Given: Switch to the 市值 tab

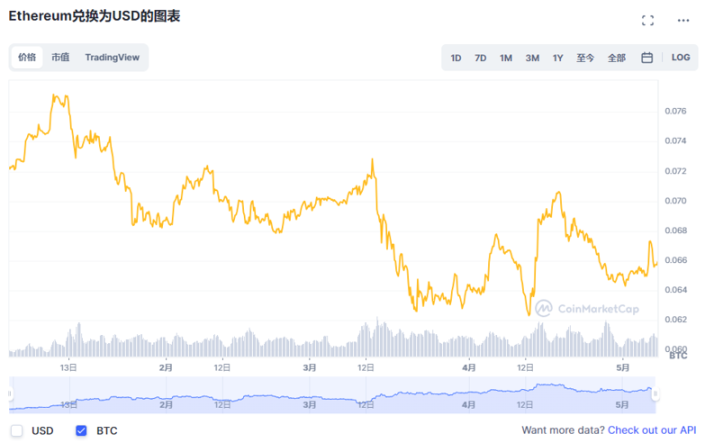Looking at the screenshot, I should [61, 58].
